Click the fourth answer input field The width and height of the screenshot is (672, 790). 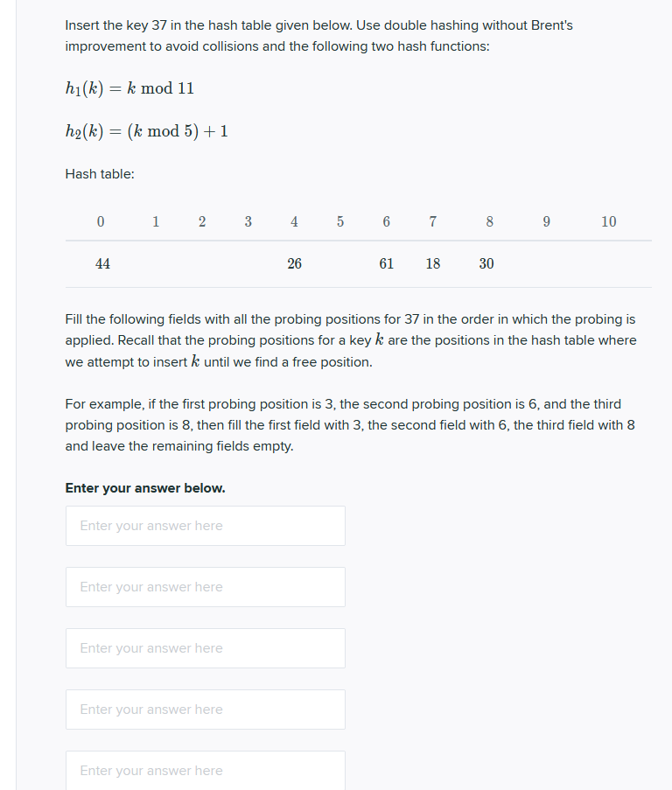click(205, 709)
